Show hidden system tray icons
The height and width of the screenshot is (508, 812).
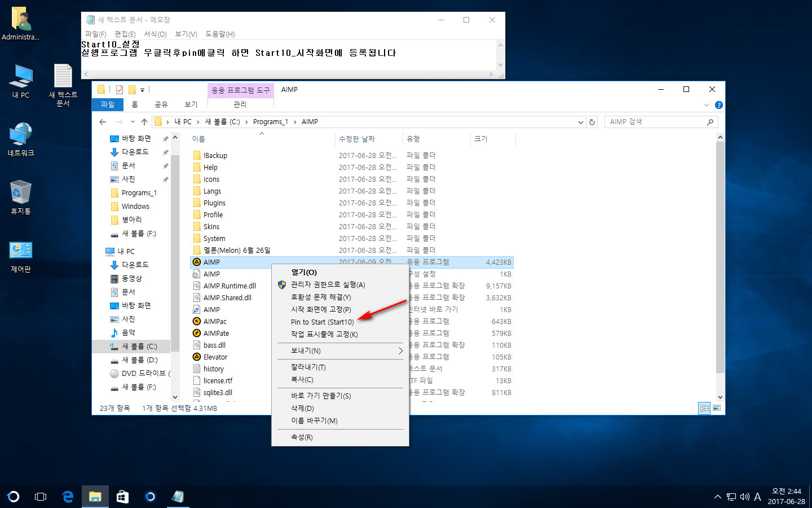(x=717, y=497)
